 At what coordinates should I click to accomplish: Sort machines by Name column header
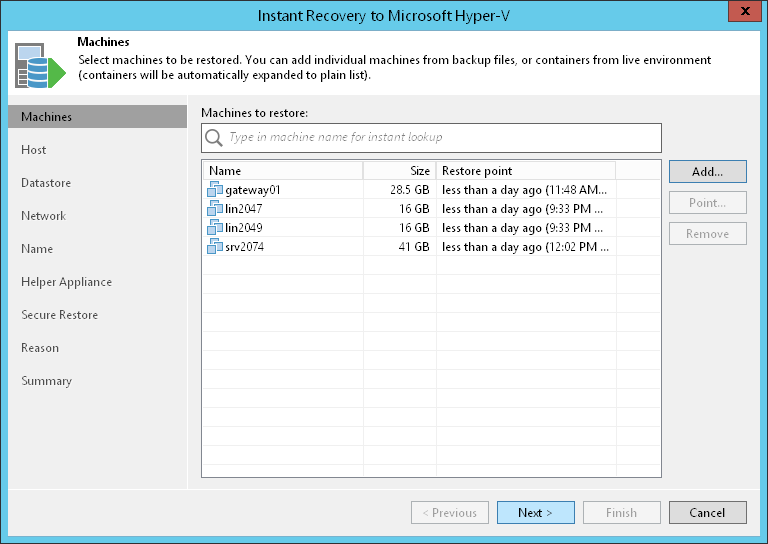click(282, 171)
